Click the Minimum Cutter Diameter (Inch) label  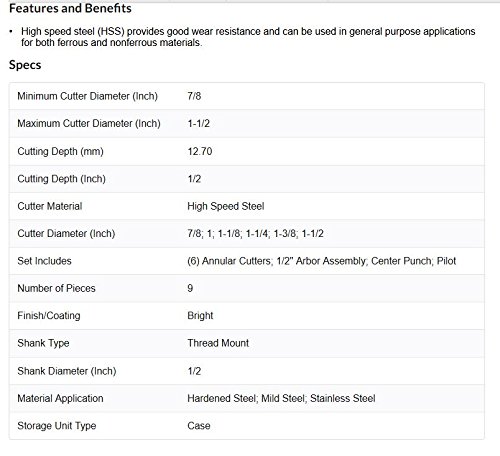pyautogui.click(x=87, y=96)
